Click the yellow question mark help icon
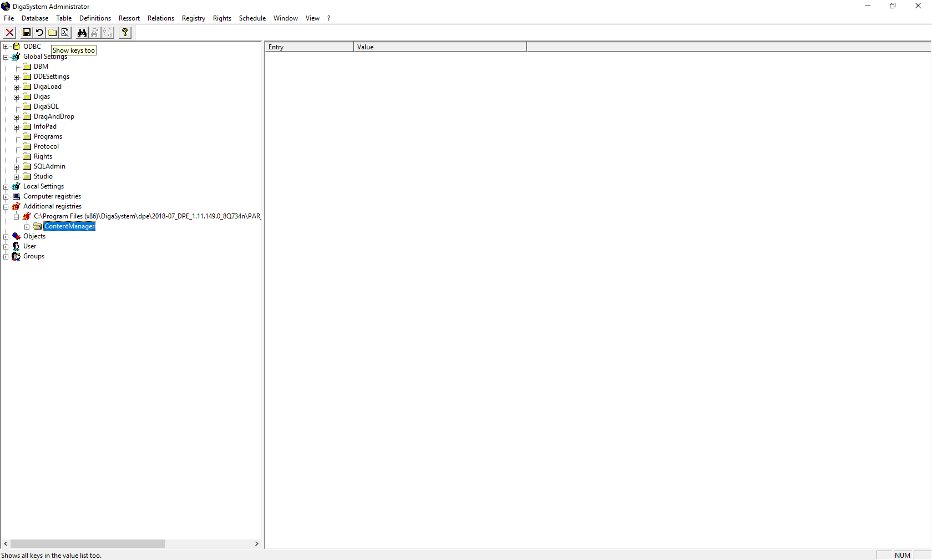Screen dimensions: 932x560 125,33
